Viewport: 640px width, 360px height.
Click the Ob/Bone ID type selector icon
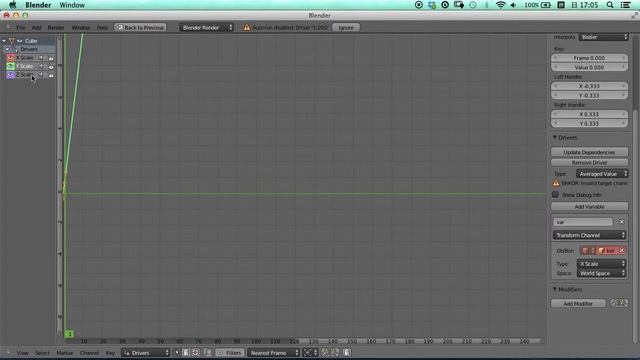point(588,251)
